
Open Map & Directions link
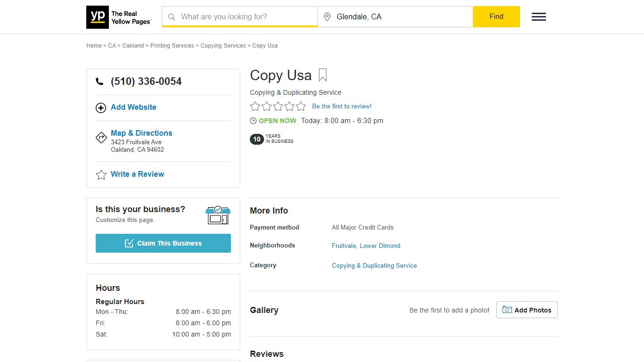141,133
